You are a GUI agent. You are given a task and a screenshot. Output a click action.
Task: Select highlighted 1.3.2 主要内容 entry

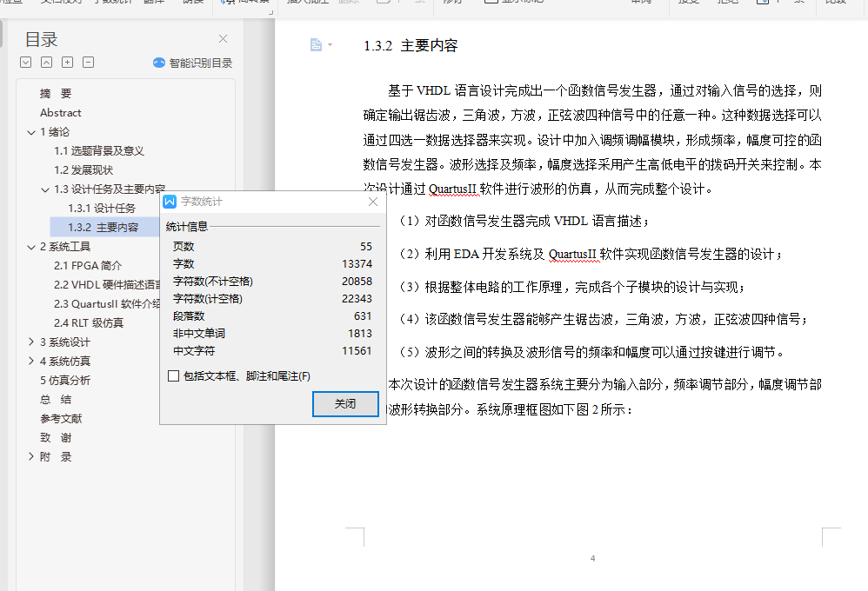(103, 228)
